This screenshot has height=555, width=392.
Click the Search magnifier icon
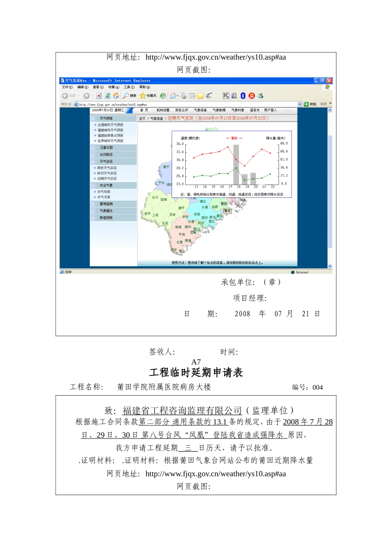coord(125,96)
